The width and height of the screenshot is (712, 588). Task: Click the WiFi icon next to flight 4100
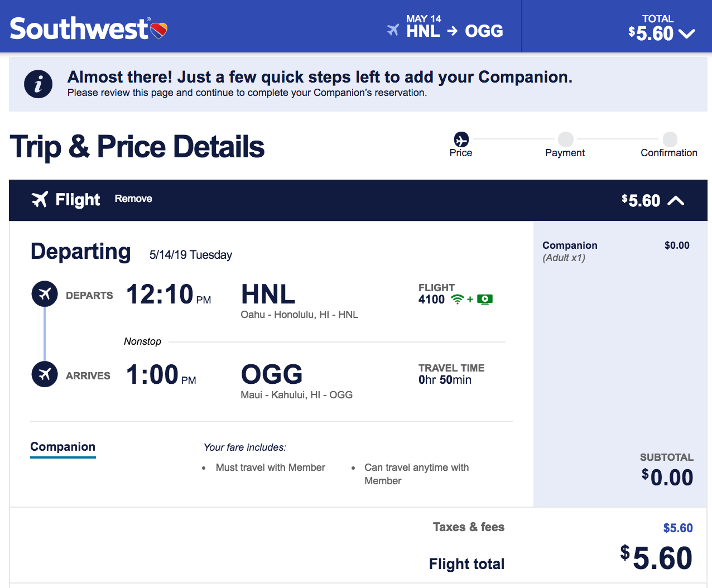point(458,300)
